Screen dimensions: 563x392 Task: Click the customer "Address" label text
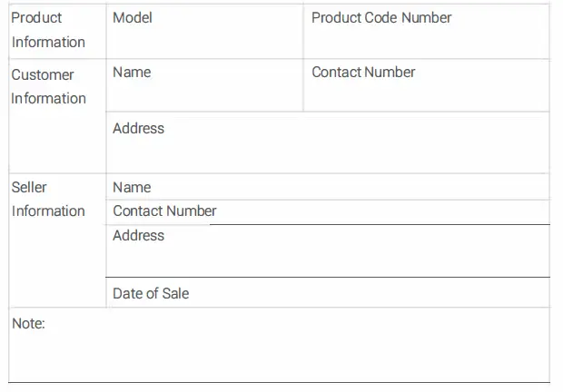[x=138, y=128]
